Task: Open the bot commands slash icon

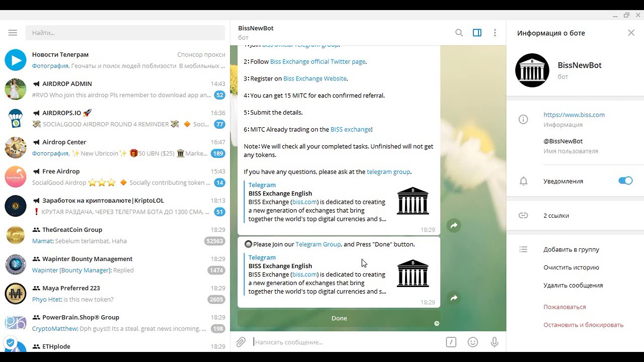Action: 451,342
